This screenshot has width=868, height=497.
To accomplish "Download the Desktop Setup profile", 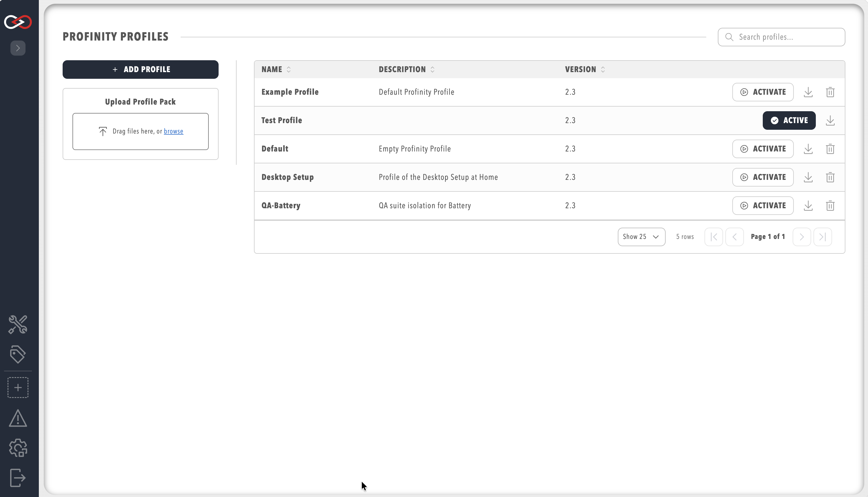I will click(x=808, y=177).
